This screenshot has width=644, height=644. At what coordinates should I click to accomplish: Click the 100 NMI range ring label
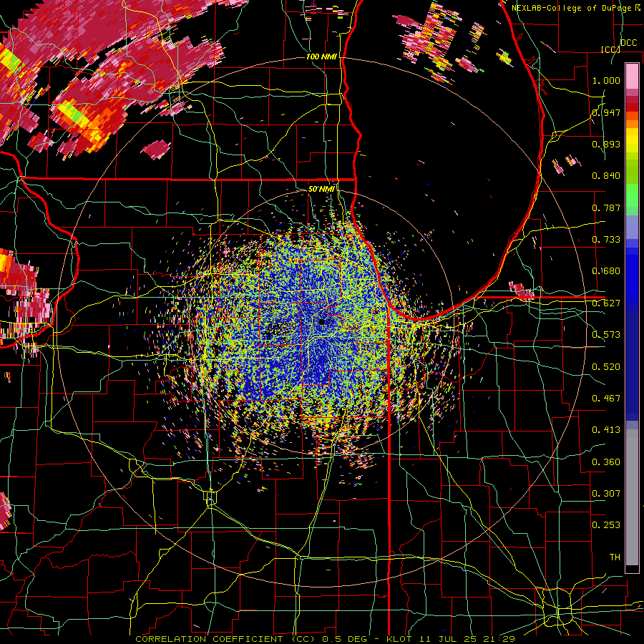point(321,57)
